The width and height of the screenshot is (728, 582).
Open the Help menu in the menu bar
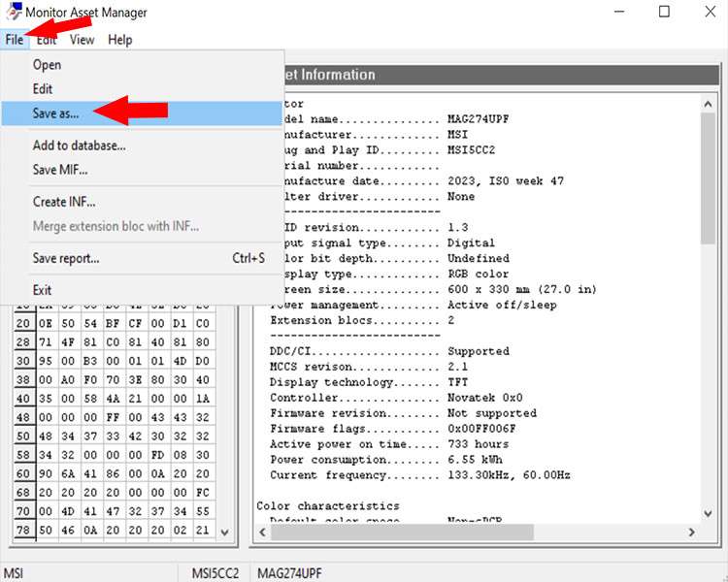coord(120,40)
